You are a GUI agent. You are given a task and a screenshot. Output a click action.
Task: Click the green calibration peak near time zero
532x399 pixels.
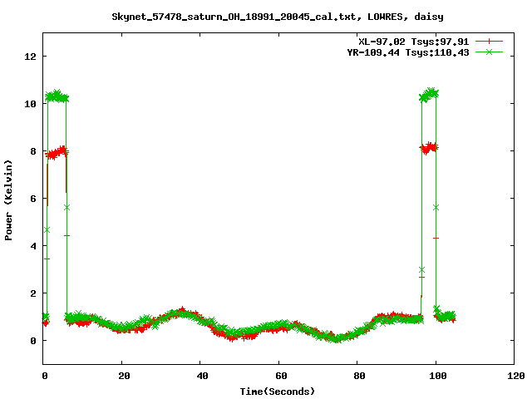coord(57,96)
